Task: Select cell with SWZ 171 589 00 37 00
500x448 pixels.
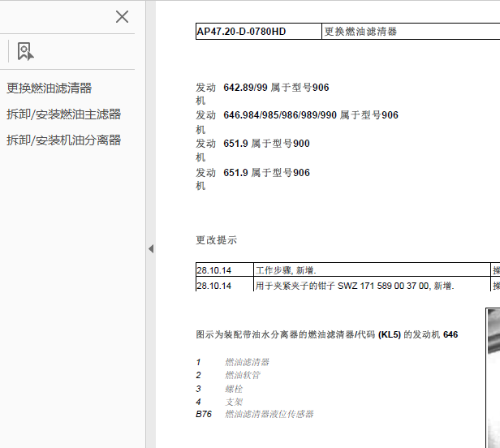Action: 372,284
